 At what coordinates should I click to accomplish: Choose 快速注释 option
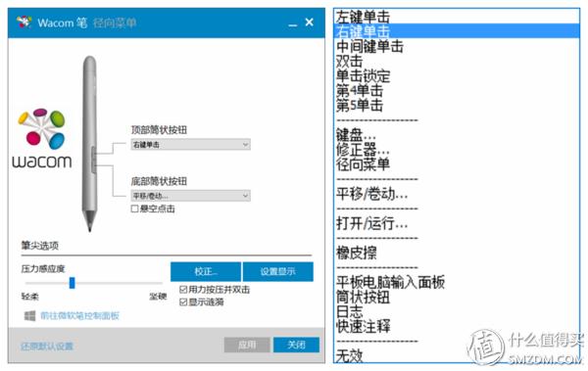pyautogui.click(x=363, y=326)
